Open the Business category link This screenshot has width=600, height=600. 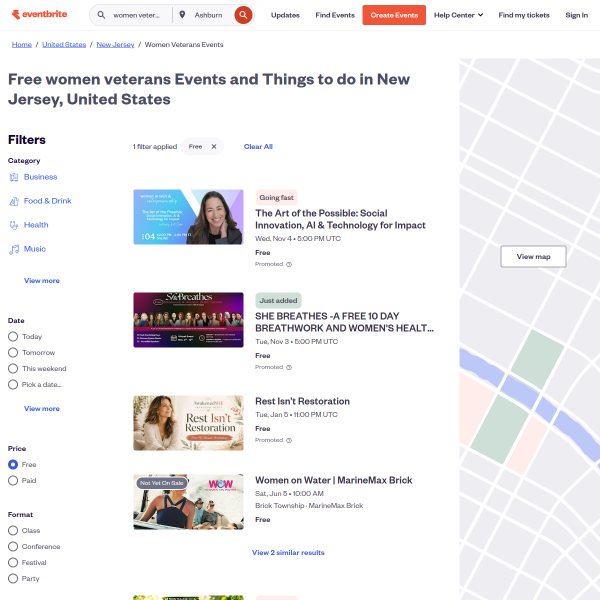[x=41, y=177]
